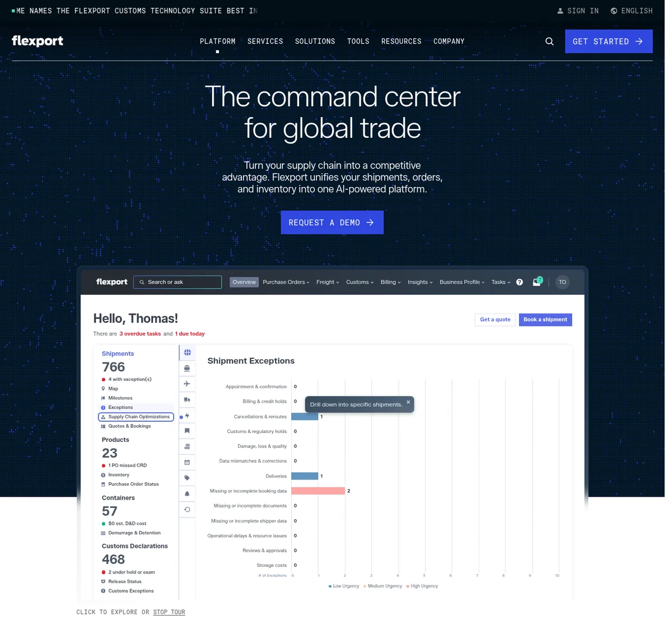Select the airplane air freight icon

click(x=187, y=384)
